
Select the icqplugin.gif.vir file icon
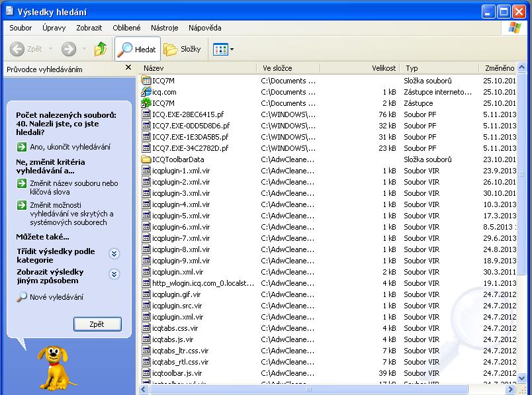[146, 294]
